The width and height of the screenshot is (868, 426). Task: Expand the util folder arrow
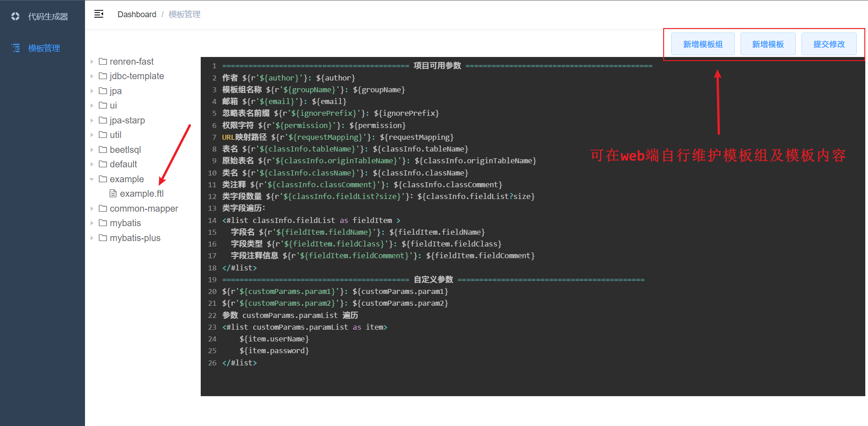[x=92, y=135]
